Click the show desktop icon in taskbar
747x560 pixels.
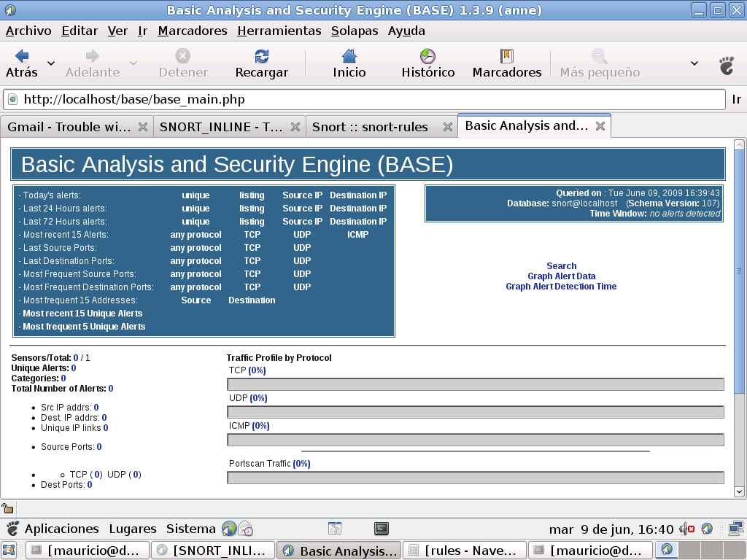point(9,551)
